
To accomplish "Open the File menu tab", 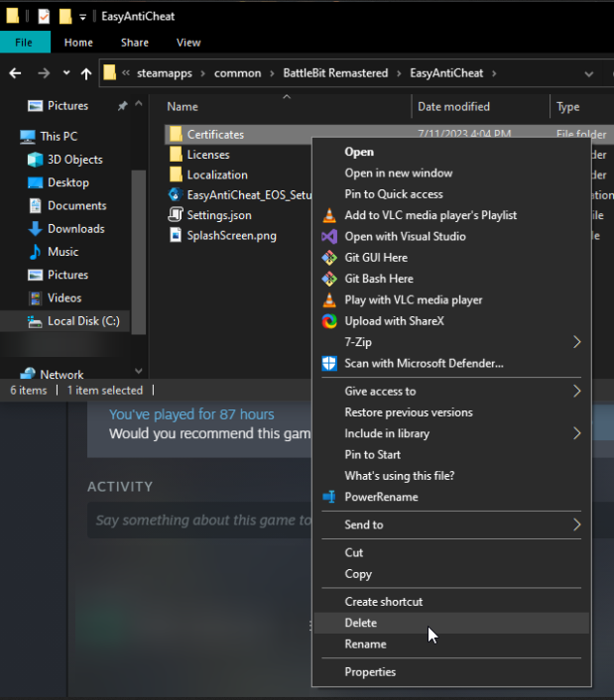I will 25,43.
